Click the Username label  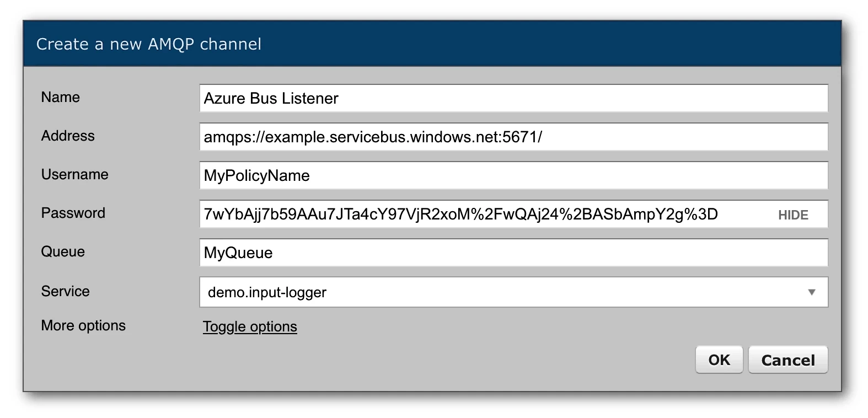coord(75,175)
